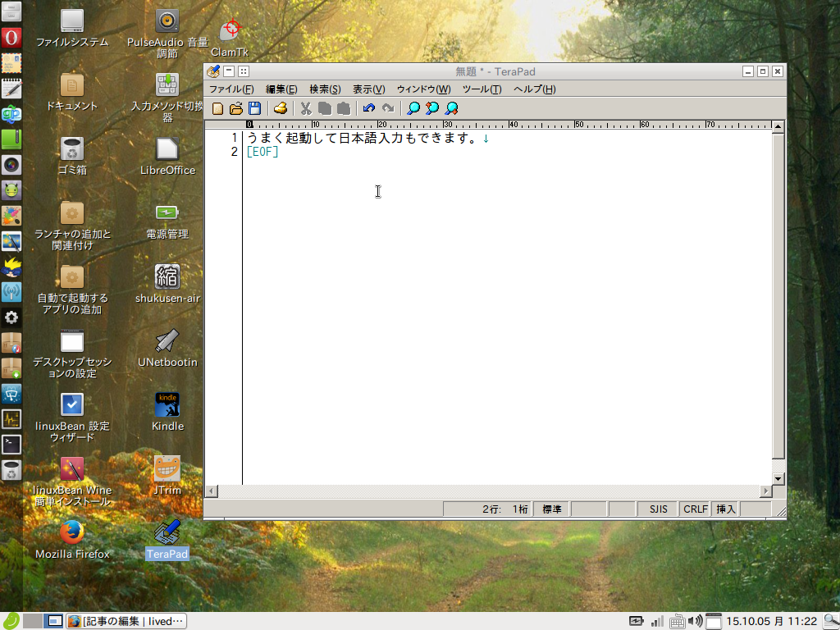This screenshot has width=840, height=630.
Task: Click the Copy icon in TeraPad toolbar
Action: [325, 108]
